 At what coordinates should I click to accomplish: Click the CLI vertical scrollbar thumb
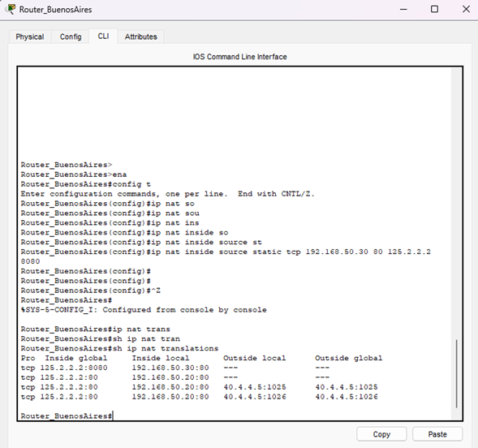(456, 373)
